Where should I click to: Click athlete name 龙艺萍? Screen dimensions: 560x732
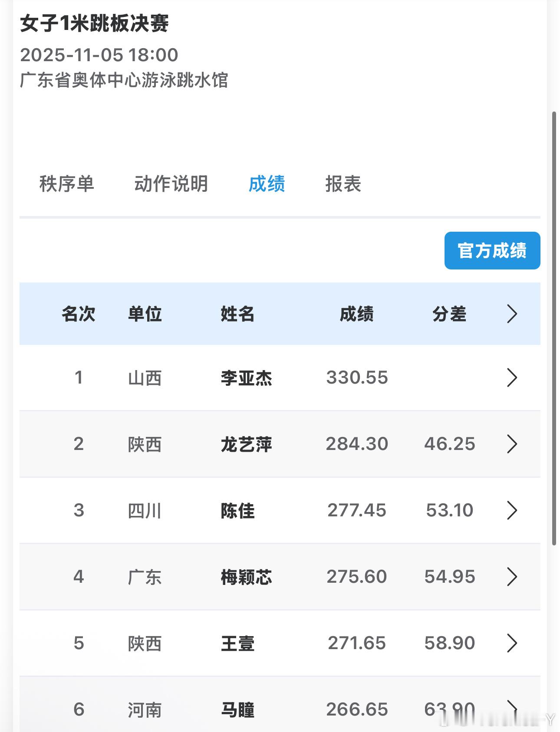[x=246, y=444]
